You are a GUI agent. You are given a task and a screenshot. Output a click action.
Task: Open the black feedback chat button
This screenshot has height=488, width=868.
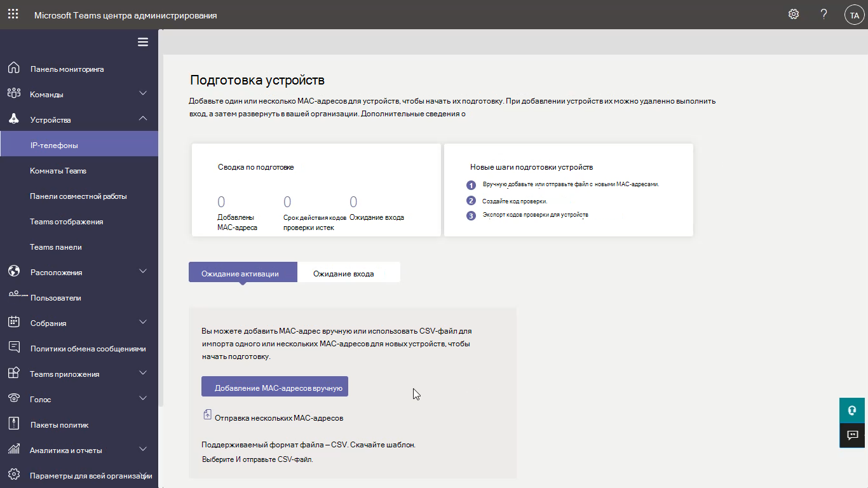click(853, 435)
